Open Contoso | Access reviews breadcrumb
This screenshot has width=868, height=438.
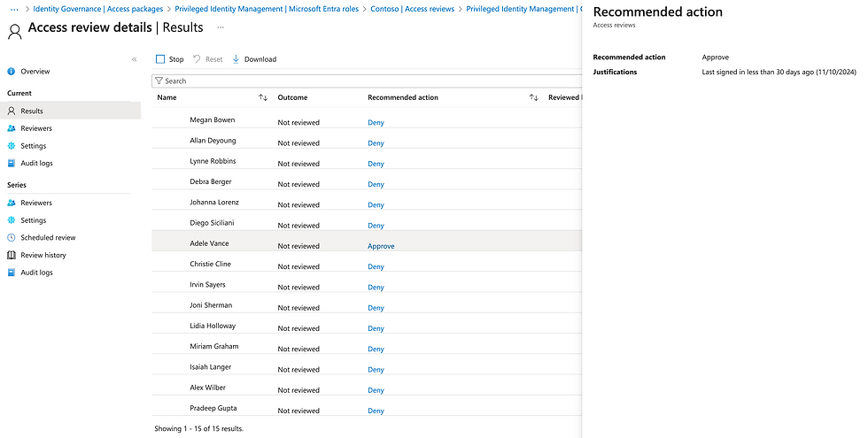[413, 9]
